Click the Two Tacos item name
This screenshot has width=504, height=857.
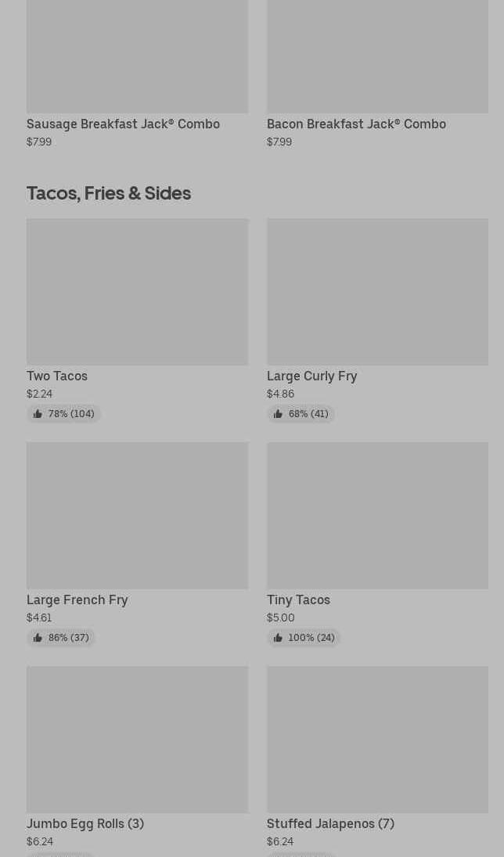(x=57, y=376)
